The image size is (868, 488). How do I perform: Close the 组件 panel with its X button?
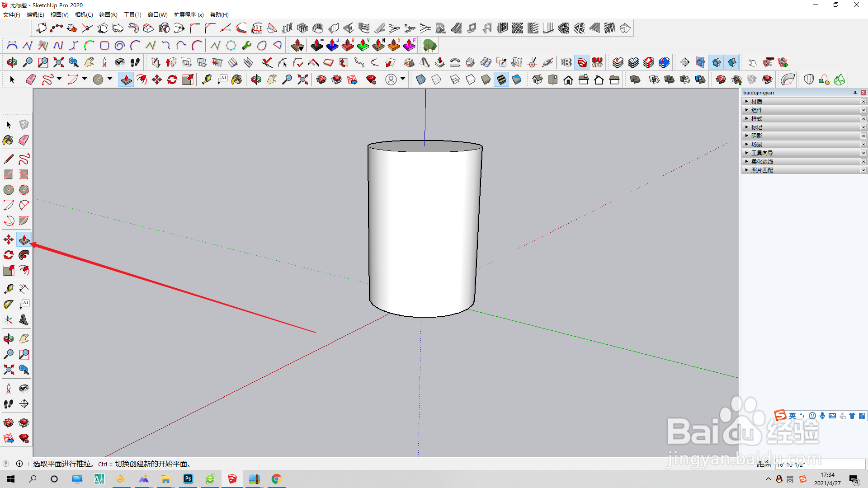click(863, 110)
